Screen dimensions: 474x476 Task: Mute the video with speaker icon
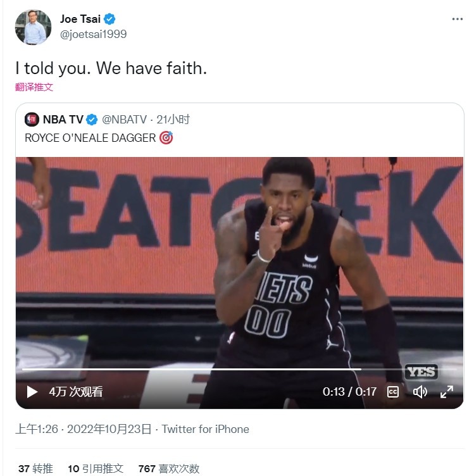click(420, 392)
